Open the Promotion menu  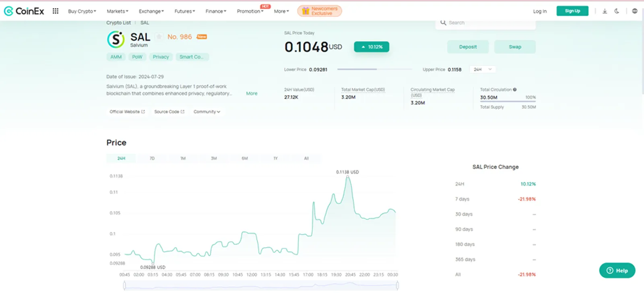250,11
